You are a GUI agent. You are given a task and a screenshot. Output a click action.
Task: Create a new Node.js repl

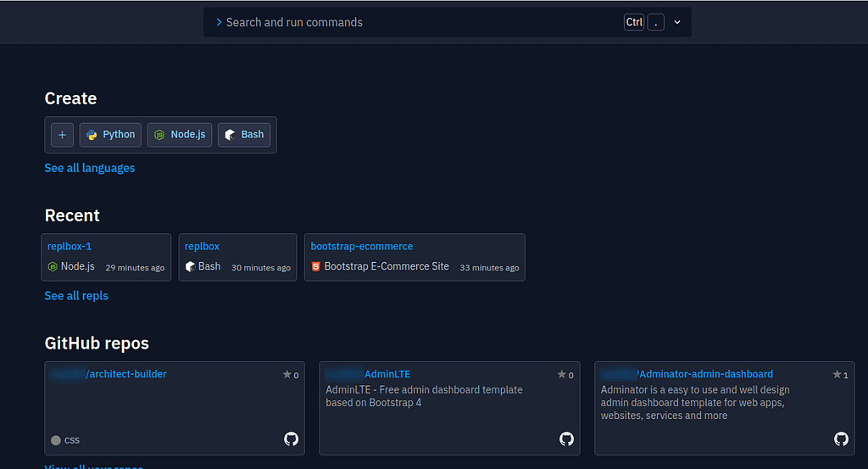click(x=180, y=135)
